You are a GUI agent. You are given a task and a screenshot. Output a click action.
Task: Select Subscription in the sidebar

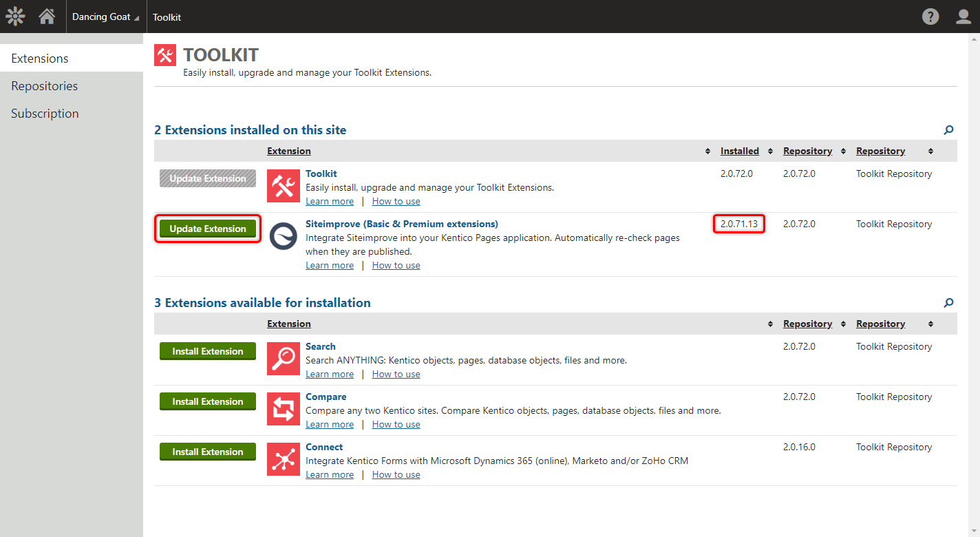[45, 113]
